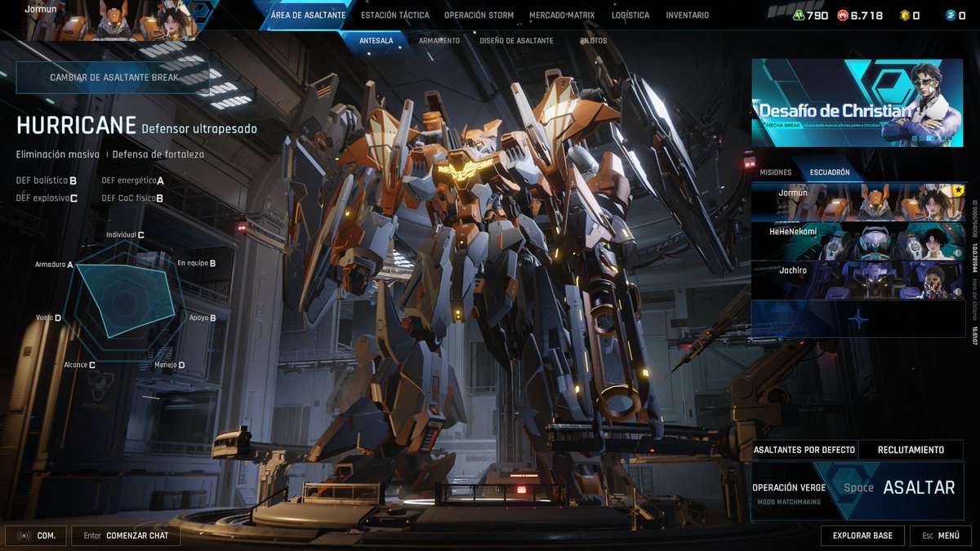Open the Logística tab
The height and width of the screenshot is (551, 980).
tap(630, 16)
